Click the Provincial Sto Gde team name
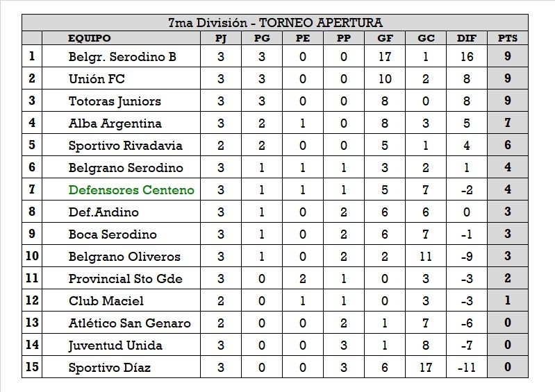 (x=126, y=279)
